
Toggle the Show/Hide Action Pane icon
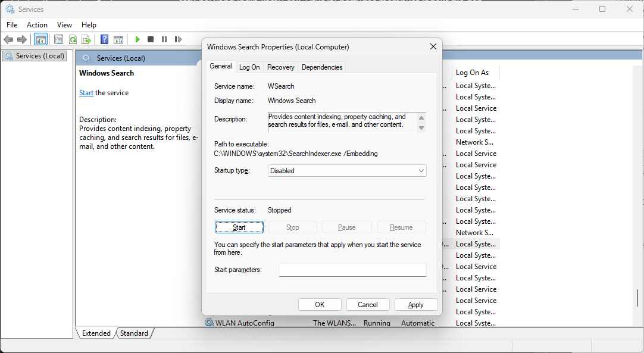point(118,39)
